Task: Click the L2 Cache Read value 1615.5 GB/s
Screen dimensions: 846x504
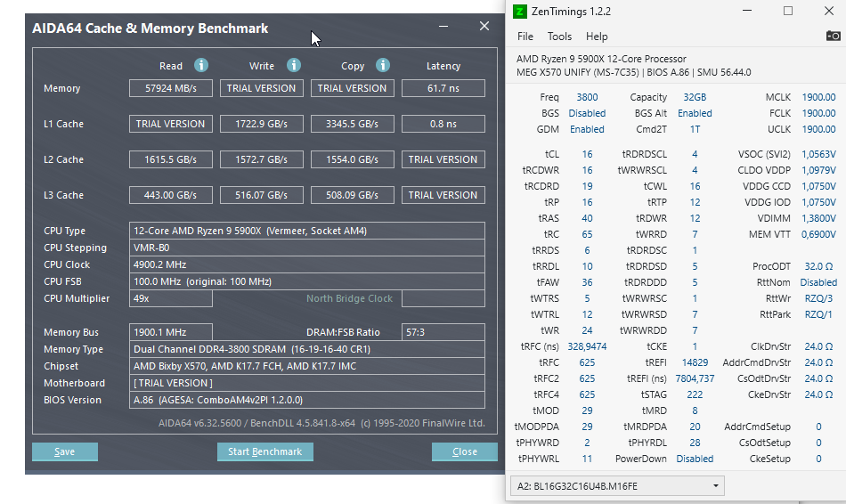Action: [170, 159]
